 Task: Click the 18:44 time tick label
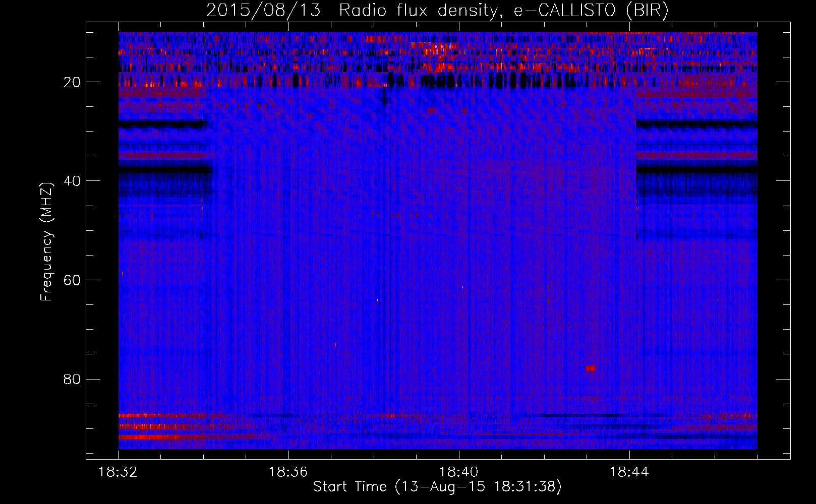click(629, 472)
